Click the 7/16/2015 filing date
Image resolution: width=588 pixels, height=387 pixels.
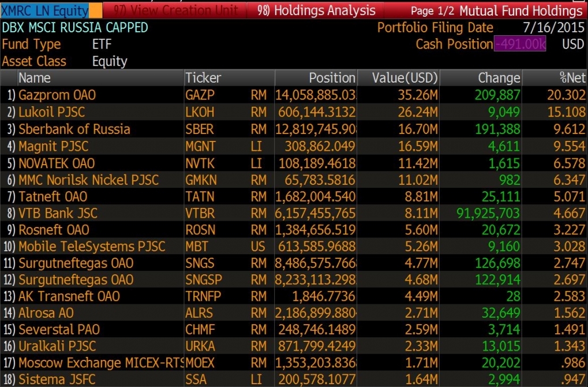tap(553, 27)
